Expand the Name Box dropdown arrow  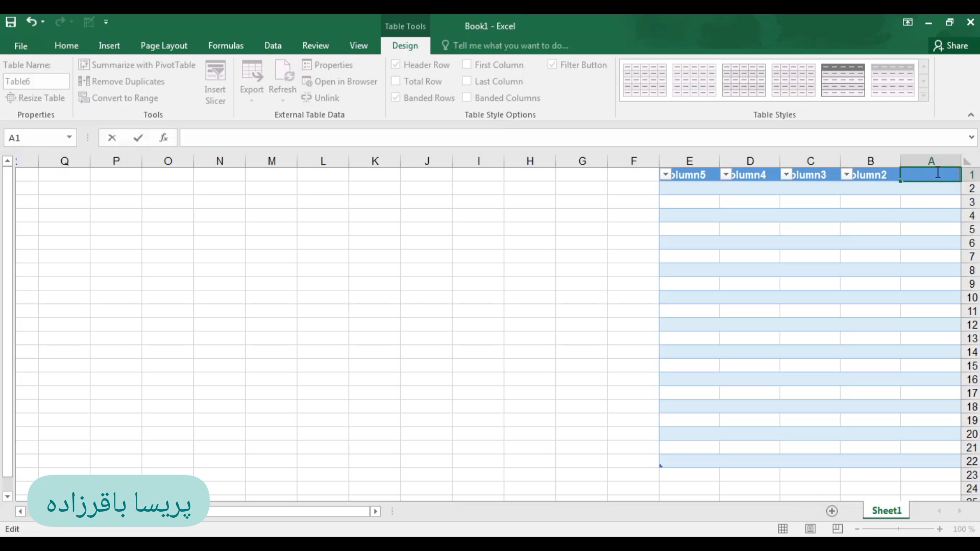(x=69, y=138)
